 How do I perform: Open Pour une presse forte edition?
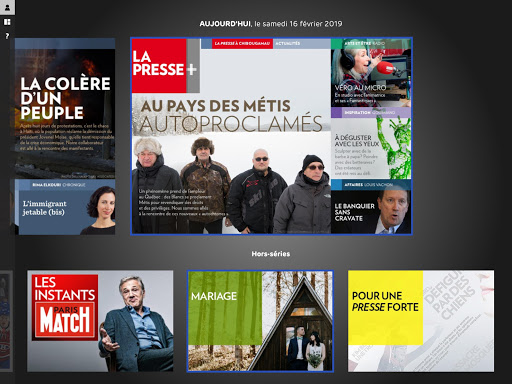point(421,321)
